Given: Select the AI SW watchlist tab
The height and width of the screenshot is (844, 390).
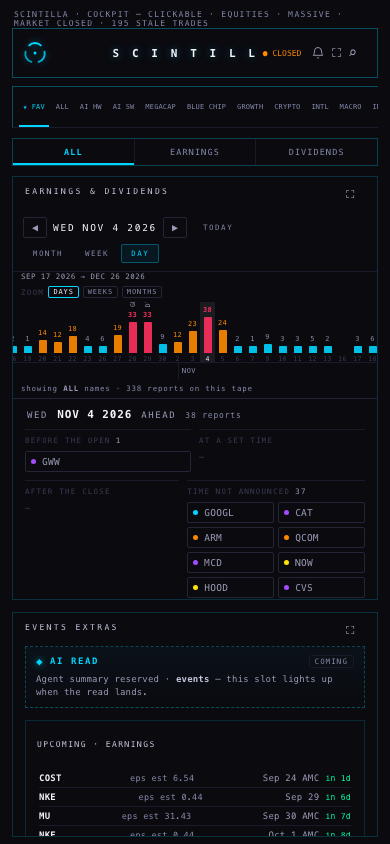Looking at the screenshot, I should click(123, 107).
